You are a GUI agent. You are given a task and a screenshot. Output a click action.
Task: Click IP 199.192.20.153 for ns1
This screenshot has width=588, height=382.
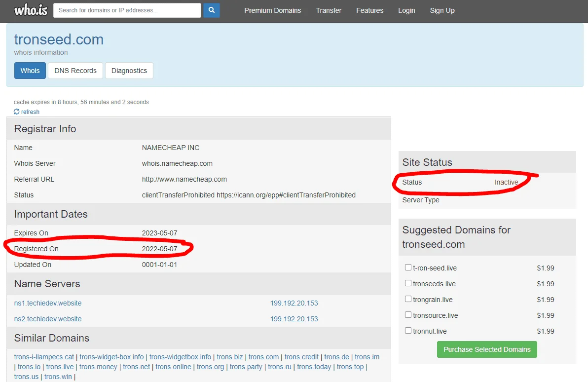point(294,303)
